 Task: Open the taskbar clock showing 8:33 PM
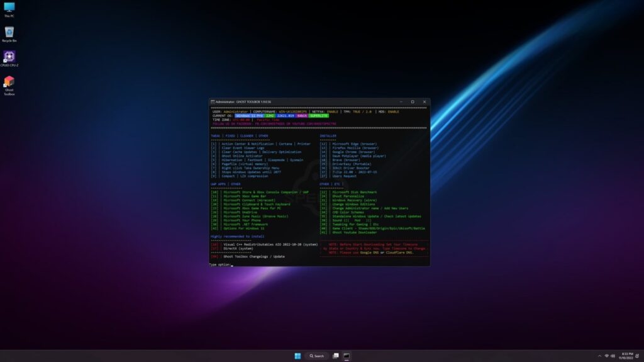[626, 356]
